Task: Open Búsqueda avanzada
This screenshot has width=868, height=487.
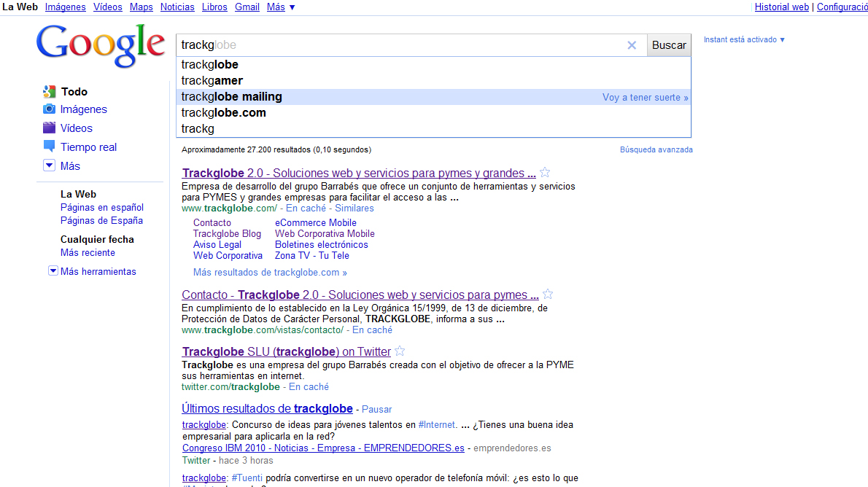Action: point(656,150)
